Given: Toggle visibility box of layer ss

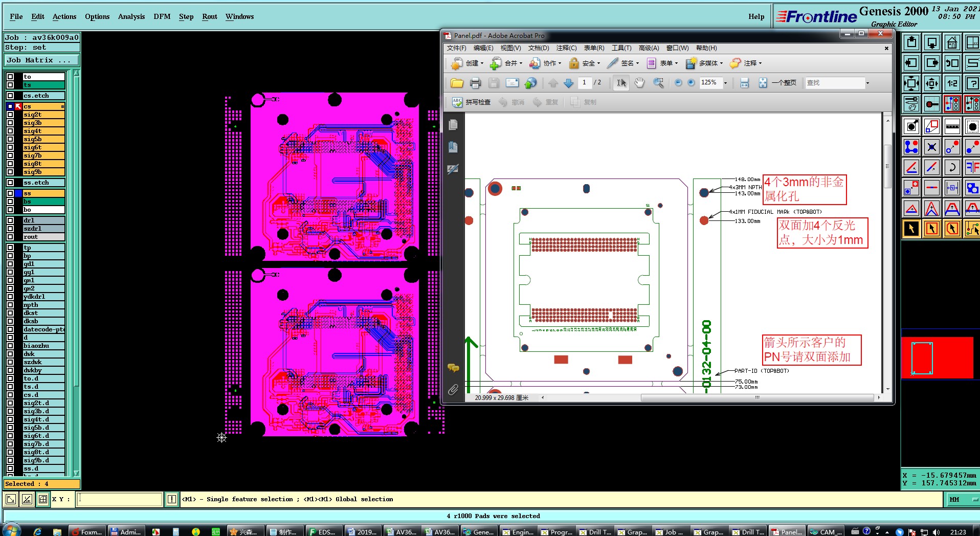Looking at the screenshot, I should (x=10, y=193).
